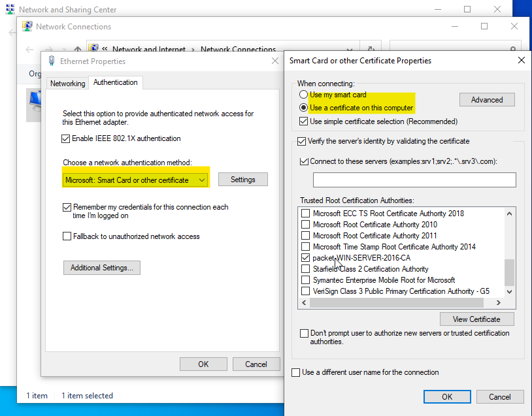Click the Network and Sharing Center title icon
This screenshot has width=532, height=416.
click(10, 9)
